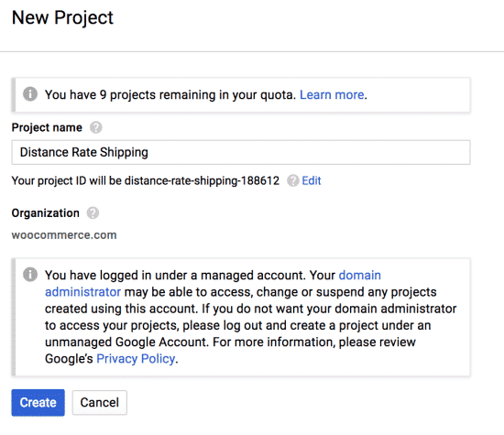Edit the project ID
This screenshot has height=435, width=504.
tap(312, 181)
